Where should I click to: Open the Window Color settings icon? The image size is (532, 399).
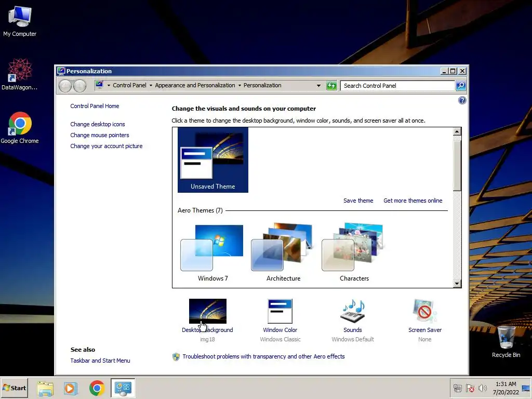click(280, 311)
